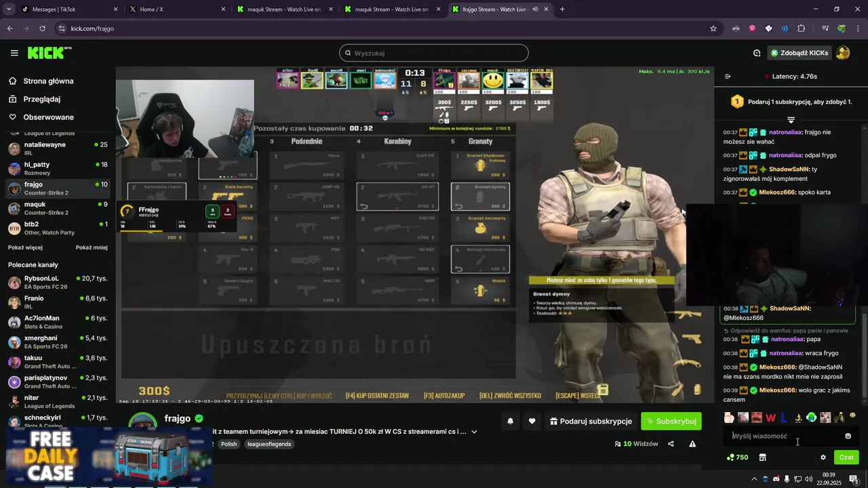Screen dimensions: 868x488
Task: Open Franio recommended channel
Action: (x=58, y=302)
